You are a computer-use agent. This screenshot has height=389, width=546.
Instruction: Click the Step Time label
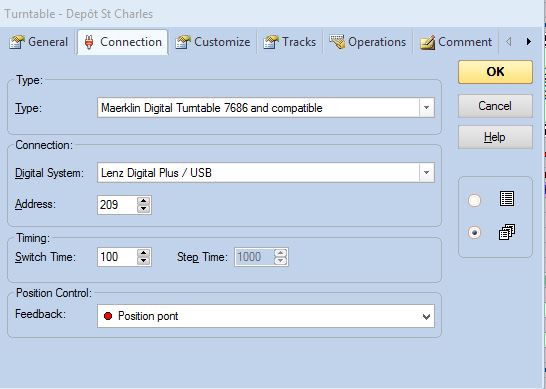click(x=202, y=257)
